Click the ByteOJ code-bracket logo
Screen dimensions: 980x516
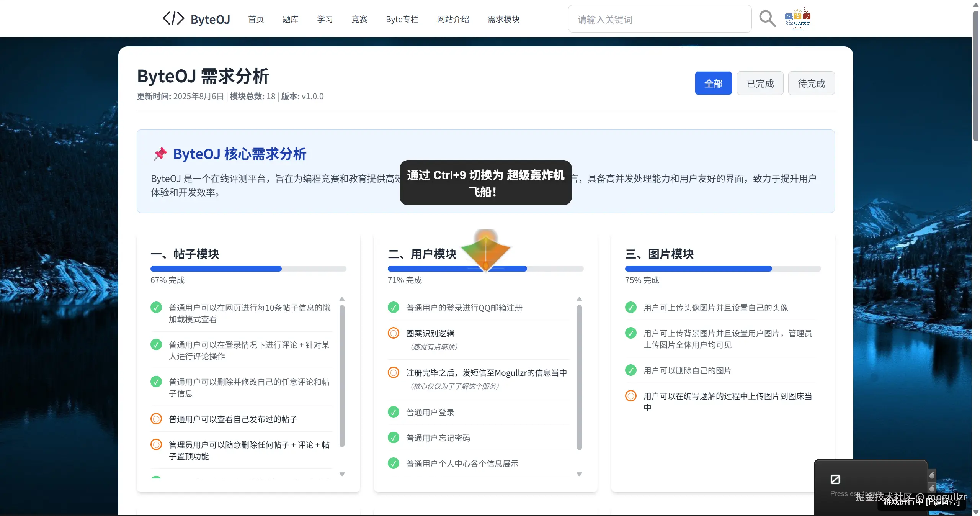point(173,18)
